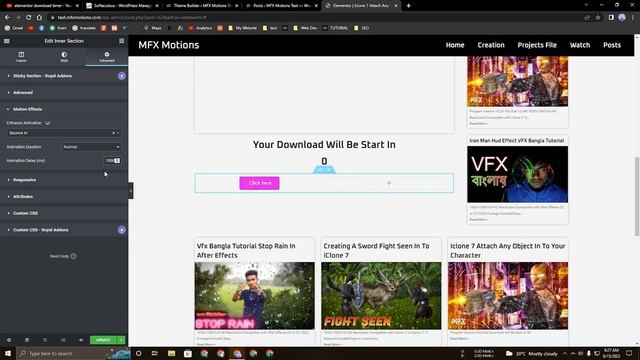Image resolution: width=640 pixels, height=360 pixels.
Task: Open Responsive Mode icon in panel footer
Action: 63,340
